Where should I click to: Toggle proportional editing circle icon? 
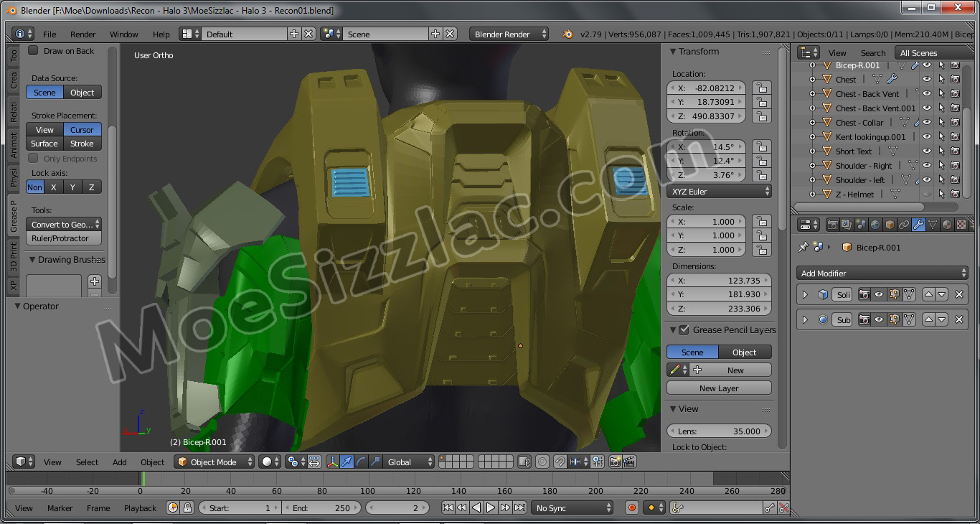click(542, 462)
